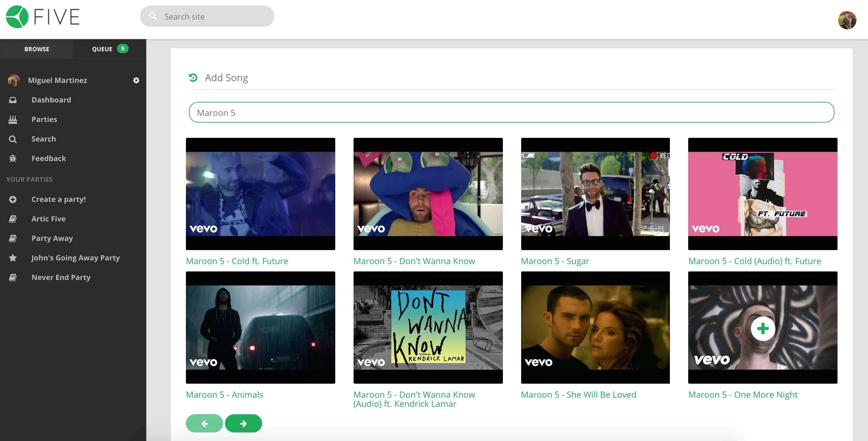Click the Maroon 5 song search field

(511, 113)
